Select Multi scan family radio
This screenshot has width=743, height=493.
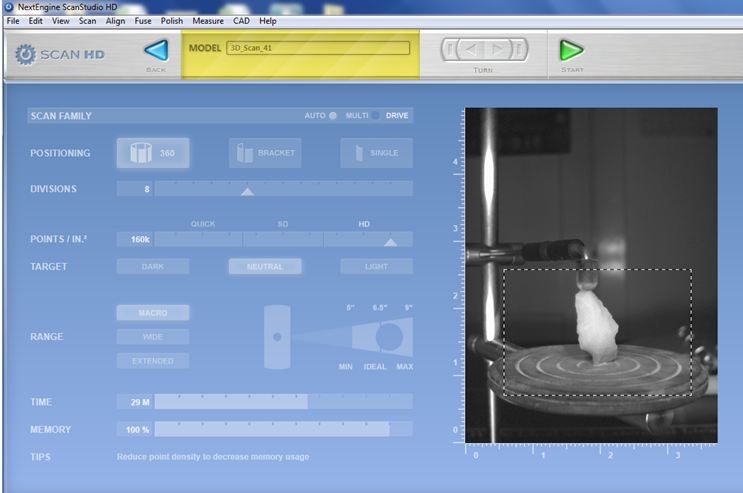375,115
